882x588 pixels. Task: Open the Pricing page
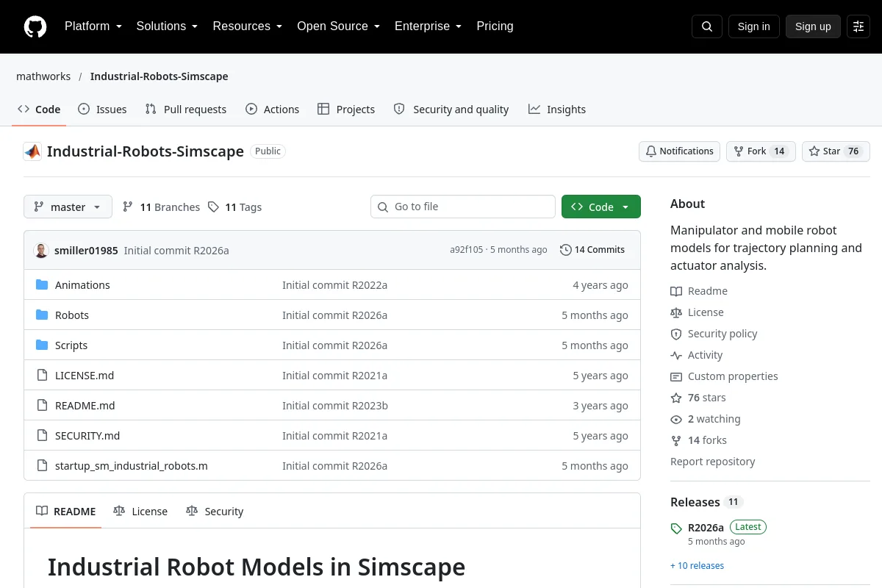click(495, 26)
